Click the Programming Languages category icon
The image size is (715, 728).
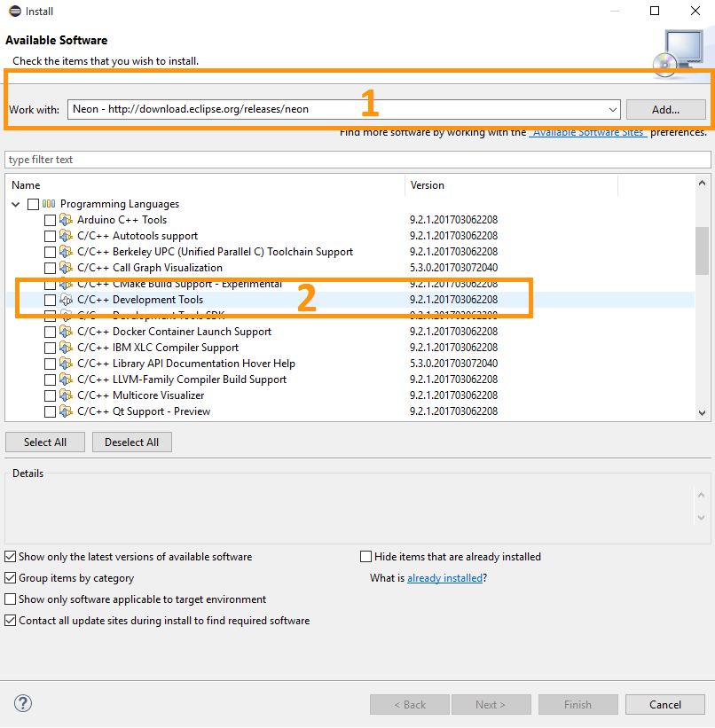tap(47, 203)
